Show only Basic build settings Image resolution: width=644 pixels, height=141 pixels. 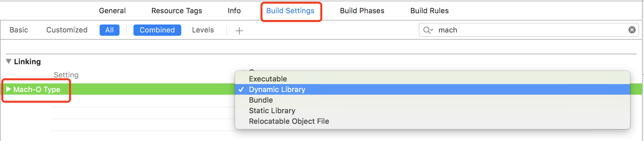[19, 30]
